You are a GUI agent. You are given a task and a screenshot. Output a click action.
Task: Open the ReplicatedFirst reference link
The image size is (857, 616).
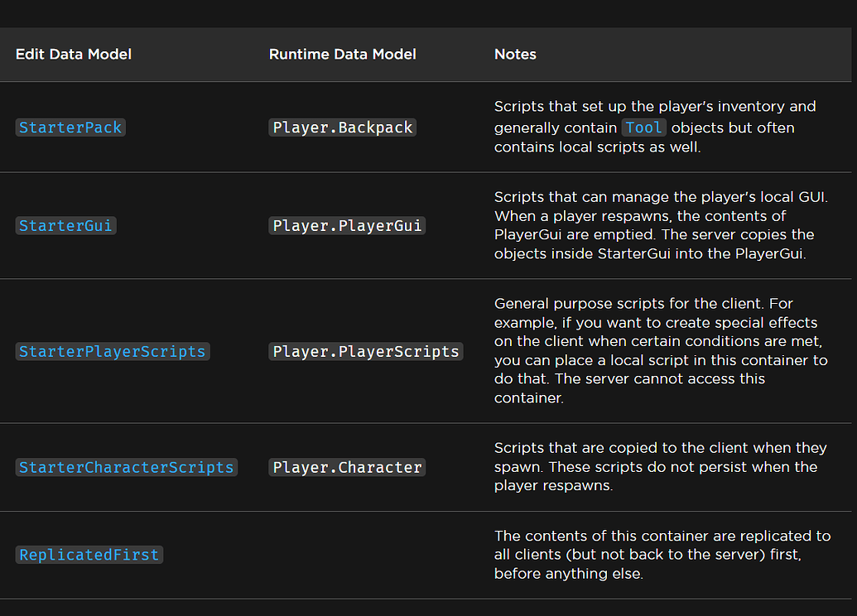point(89,555)
